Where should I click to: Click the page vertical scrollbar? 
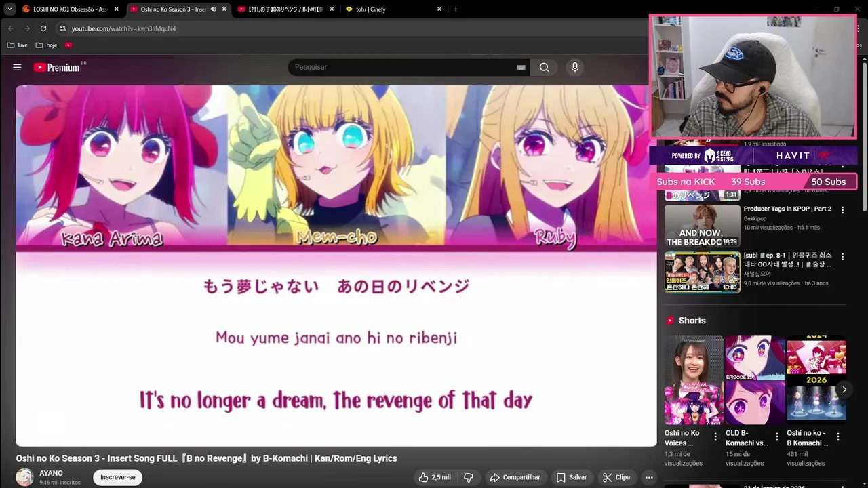tap(865, 136)
